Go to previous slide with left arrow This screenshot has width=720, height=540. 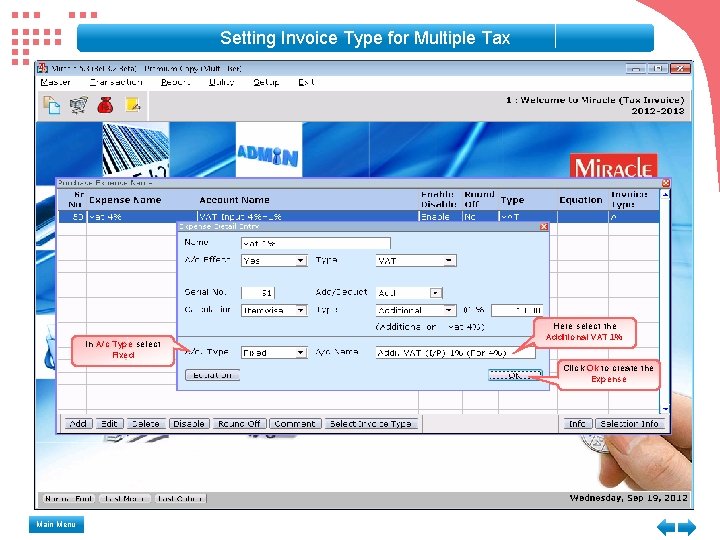pos(666,527)
